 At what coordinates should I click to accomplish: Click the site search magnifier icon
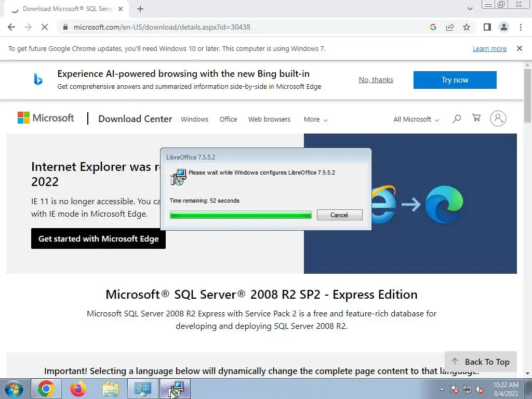click(457, 119)
